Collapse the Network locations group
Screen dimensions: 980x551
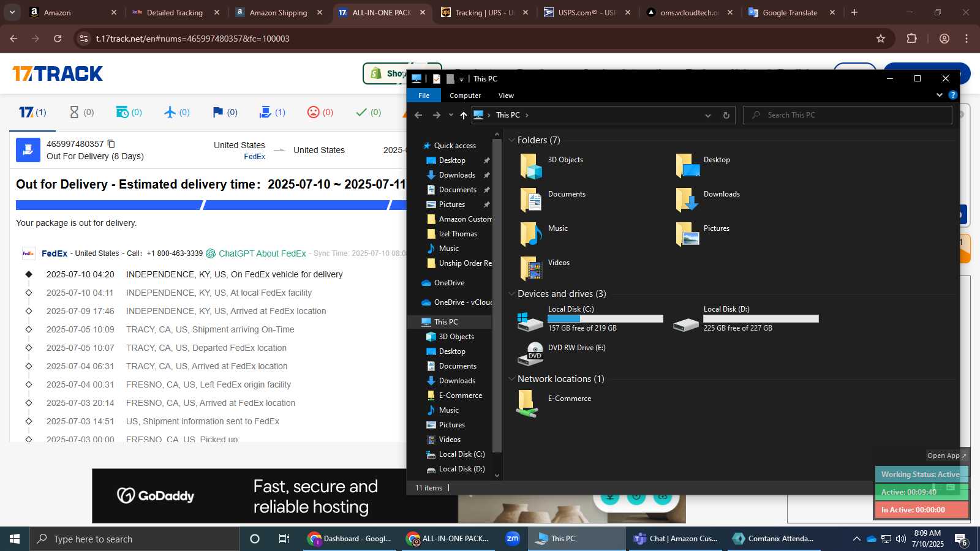(x=511, y=379)
